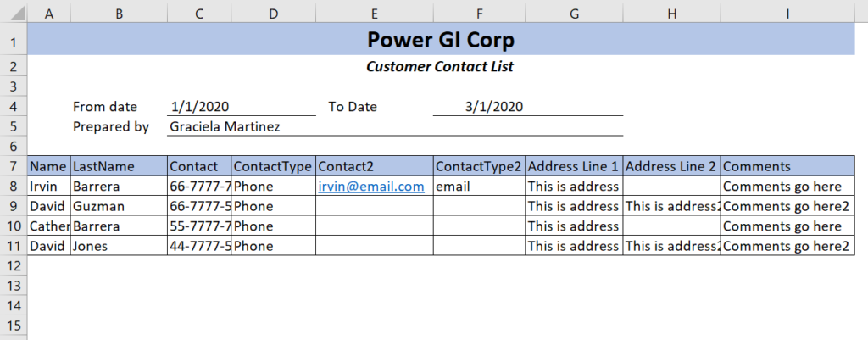Click the cell containing Jones
Image resolution: width=868 pixels, height=340 pixels.
(x=119, y=246)
